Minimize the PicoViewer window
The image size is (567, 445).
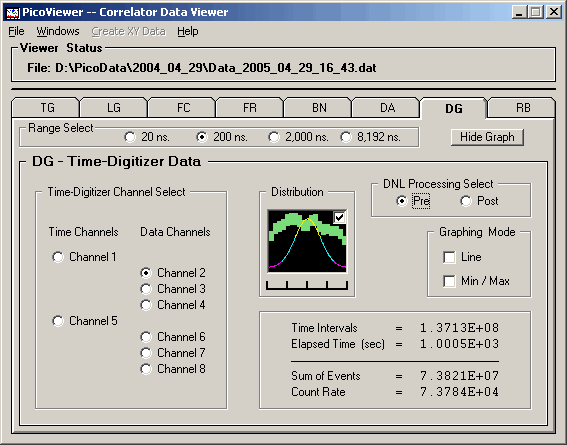click(x=519, y=12)
